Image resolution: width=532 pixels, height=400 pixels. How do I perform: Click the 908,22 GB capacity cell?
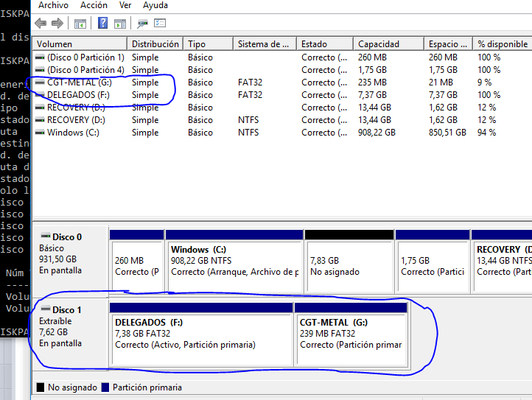[x=377, y=133]
